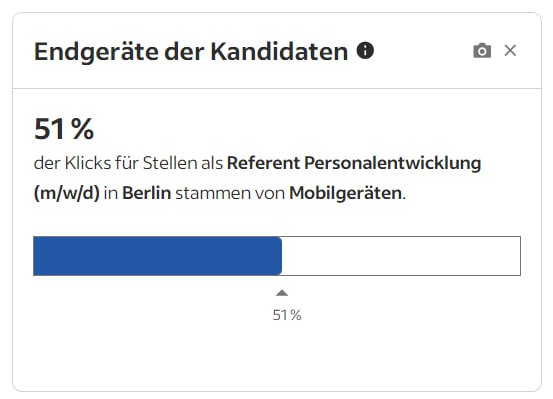Click the blue bar's rounded right edge
Screen dimensions: 553x399
pos(280,256)
